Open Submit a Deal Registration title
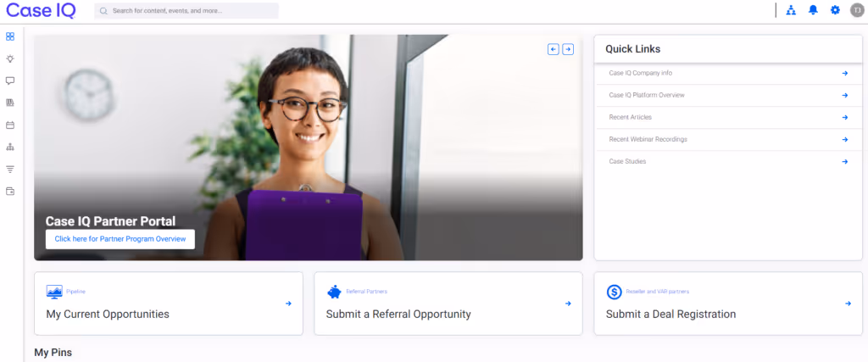Image resolution: width=868 pixels, height=362 pixels. tap(671, 315)
